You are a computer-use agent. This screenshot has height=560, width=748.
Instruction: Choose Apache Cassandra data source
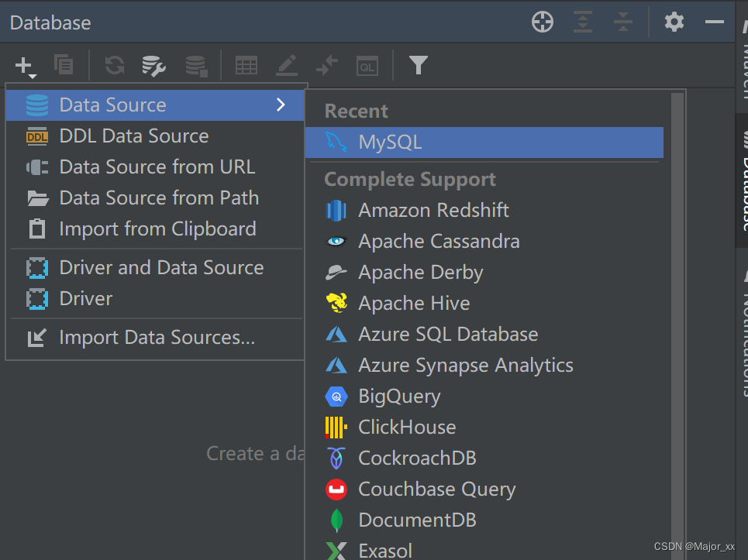click(x=484, y=241)
